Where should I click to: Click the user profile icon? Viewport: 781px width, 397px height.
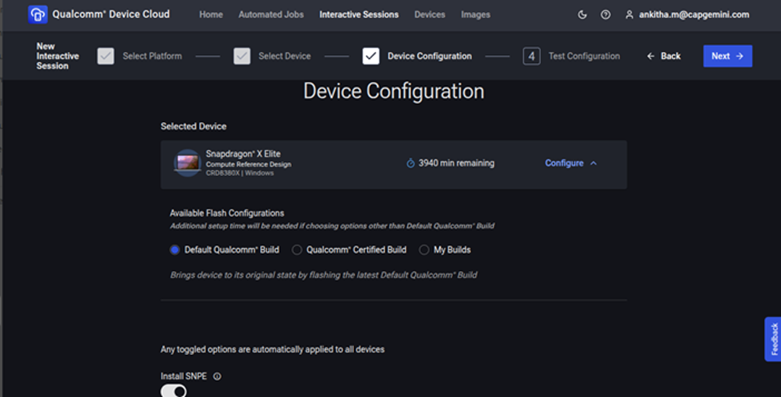pos(629,15)
